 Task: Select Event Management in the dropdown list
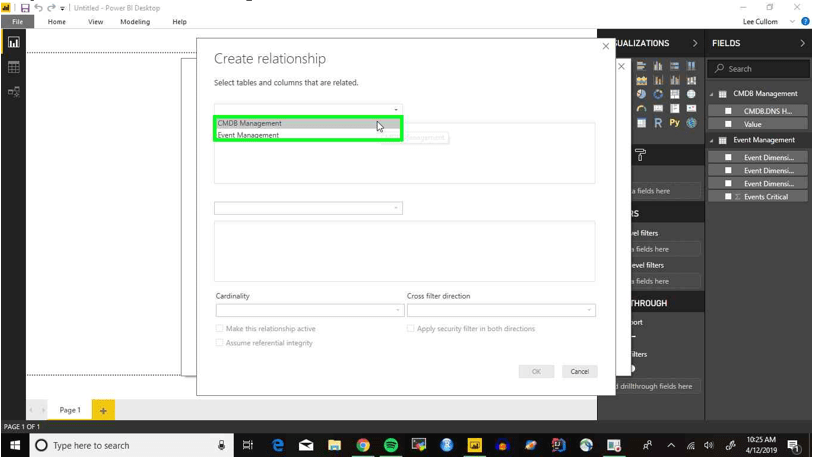coord(308,135)
